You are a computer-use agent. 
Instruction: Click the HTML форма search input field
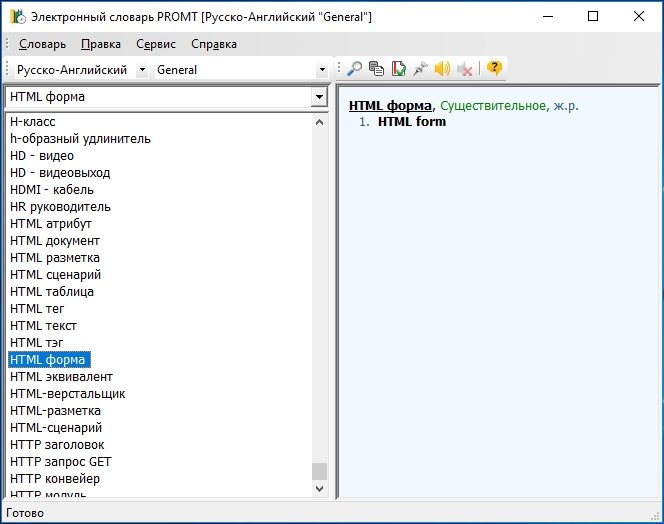click(x=159, y=97)
